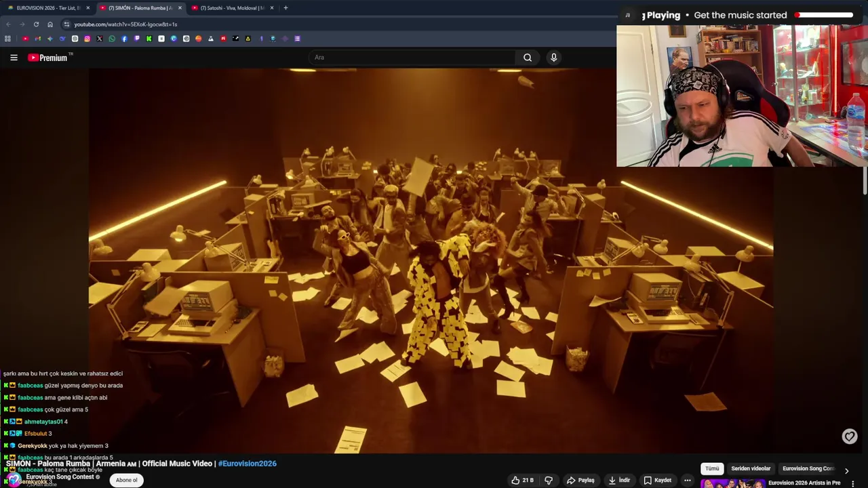The image size is (868, 488).
Task: Download video with İndir button
Action: click(x=619, y=481)
